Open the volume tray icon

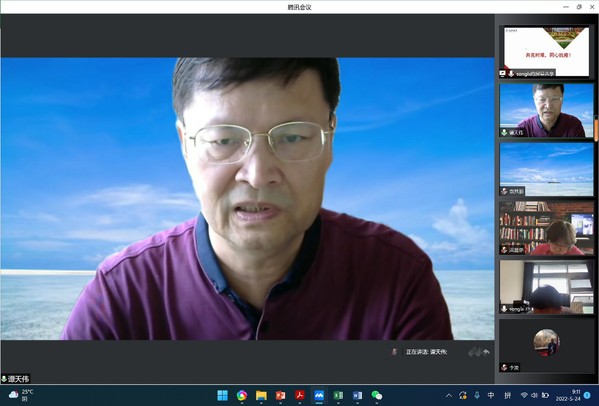coord(534,395)
